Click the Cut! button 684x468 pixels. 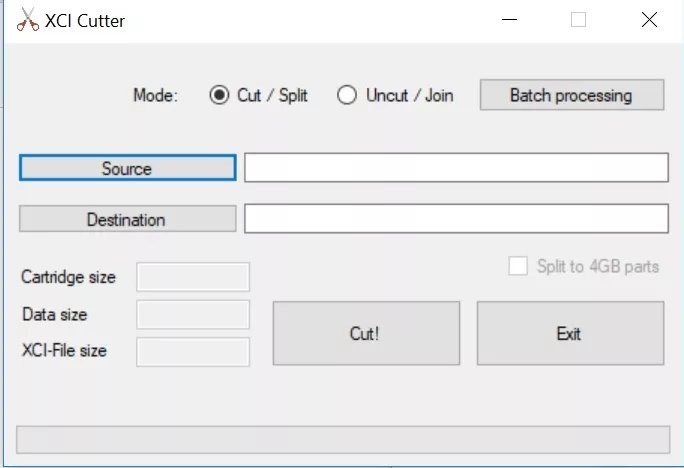click(365, 334)
